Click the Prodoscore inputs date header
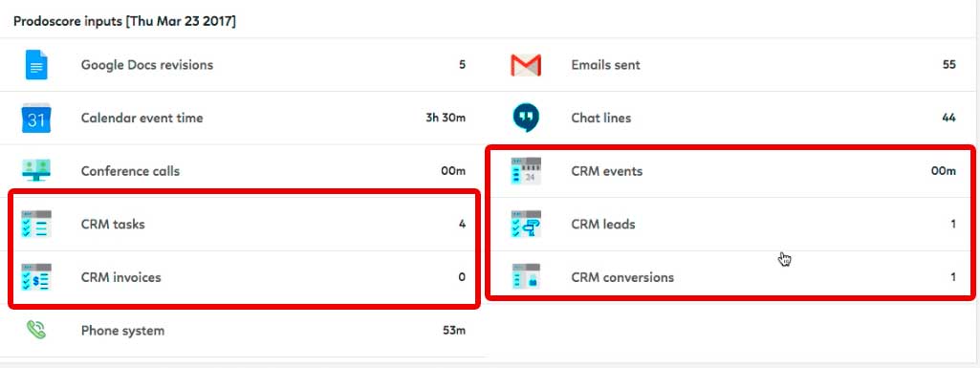This screenshot has height=368, width=980. 125,21
